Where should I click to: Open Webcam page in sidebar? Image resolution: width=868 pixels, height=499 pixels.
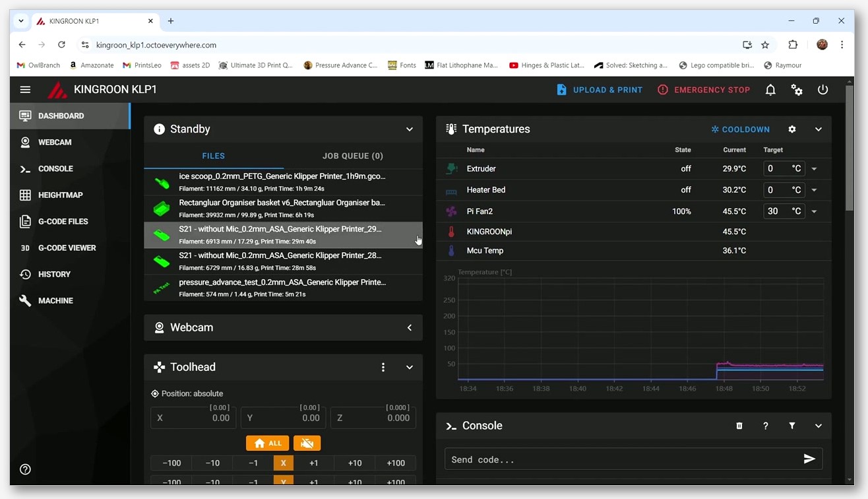[70, 143]
